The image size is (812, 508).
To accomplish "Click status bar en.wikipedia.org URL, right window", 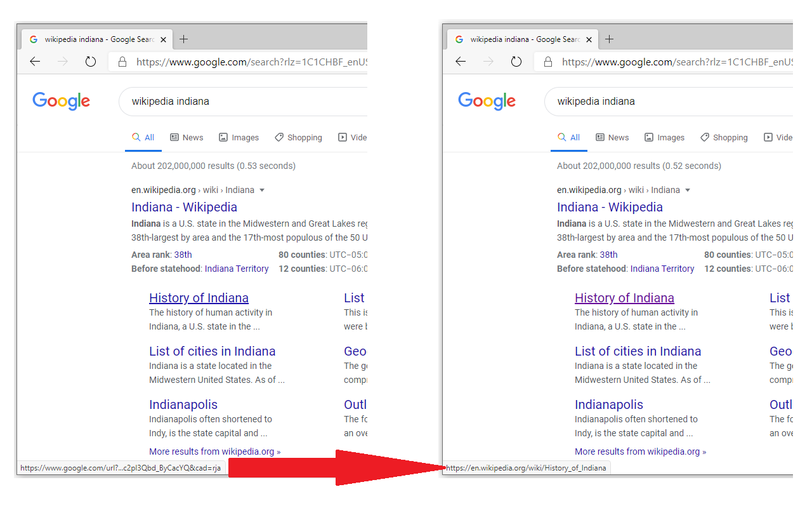I will click(526, 468).
